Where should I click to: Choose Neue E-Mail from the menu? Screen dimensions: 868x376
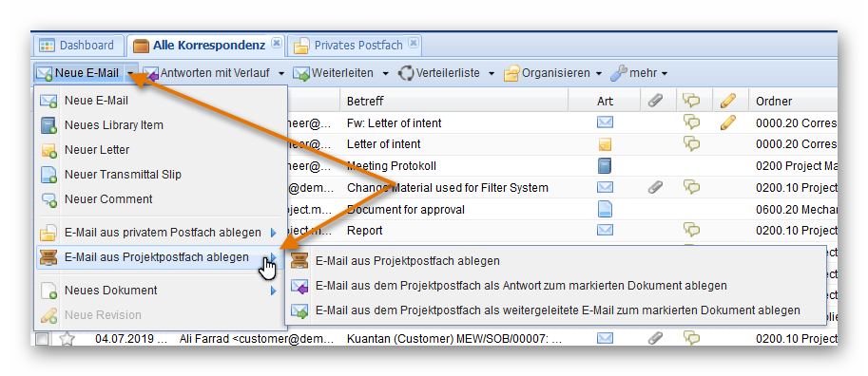coord(161,101)
